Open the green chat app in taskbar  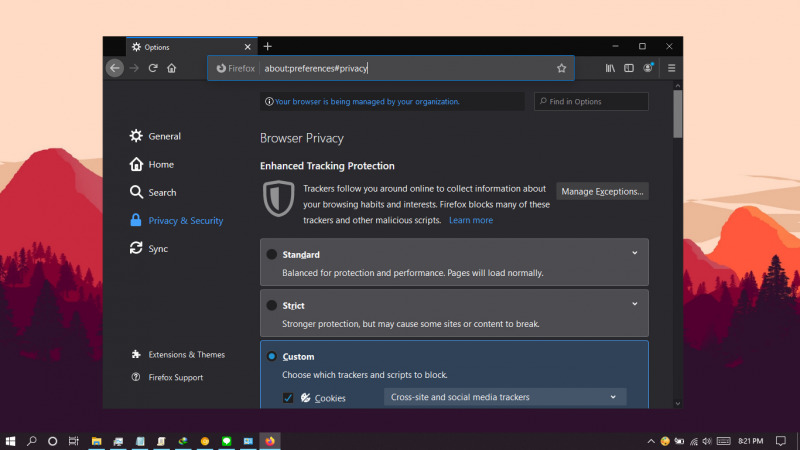tap(227, 441)
